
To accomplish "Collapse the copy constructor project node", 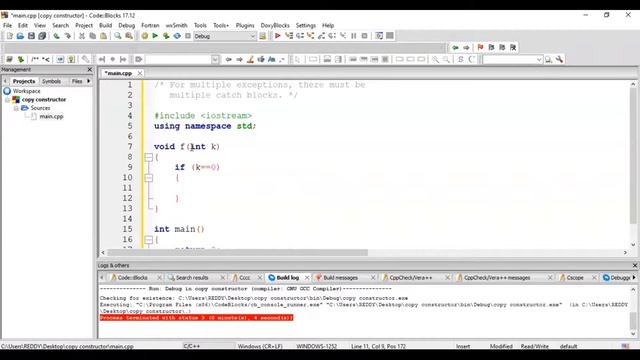I will pyautogui.click(x=7, y=100).
